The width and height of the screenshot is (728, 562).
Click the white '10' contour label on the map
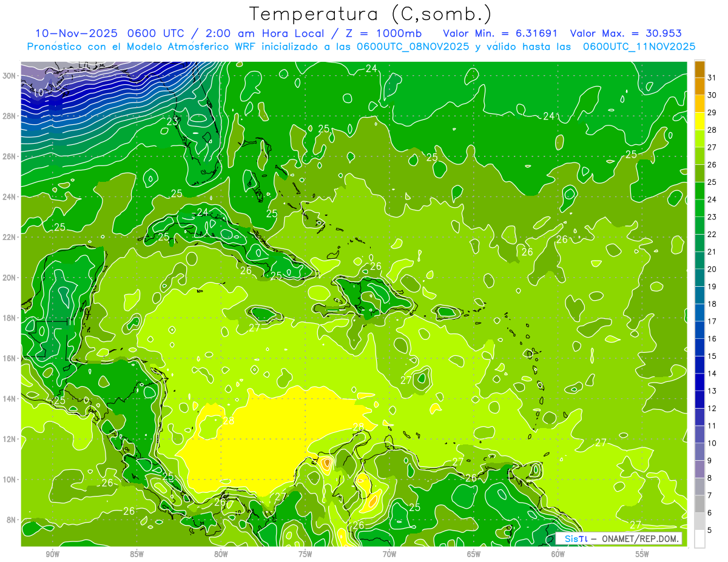[38, 93]
